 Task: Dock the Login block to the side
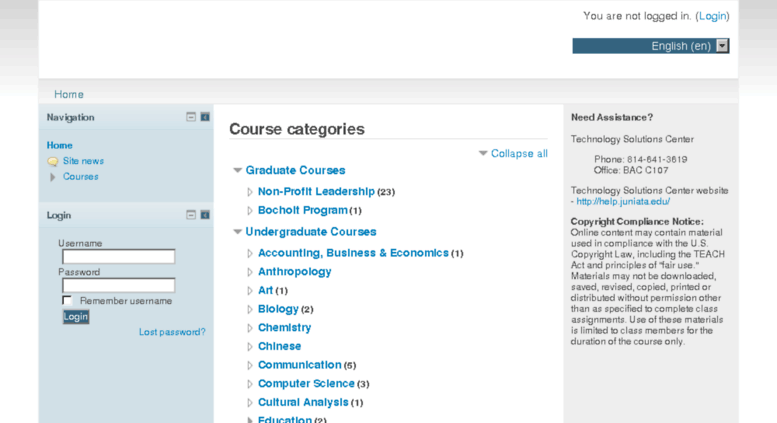pyautogui.click(x=205, y=215)
